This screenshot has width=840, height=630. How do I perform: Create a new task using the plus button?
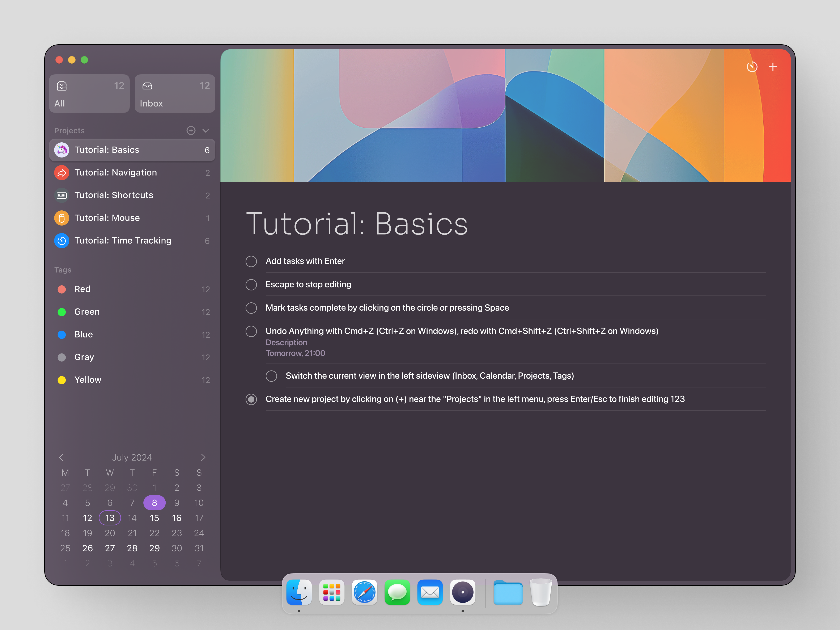773,67
